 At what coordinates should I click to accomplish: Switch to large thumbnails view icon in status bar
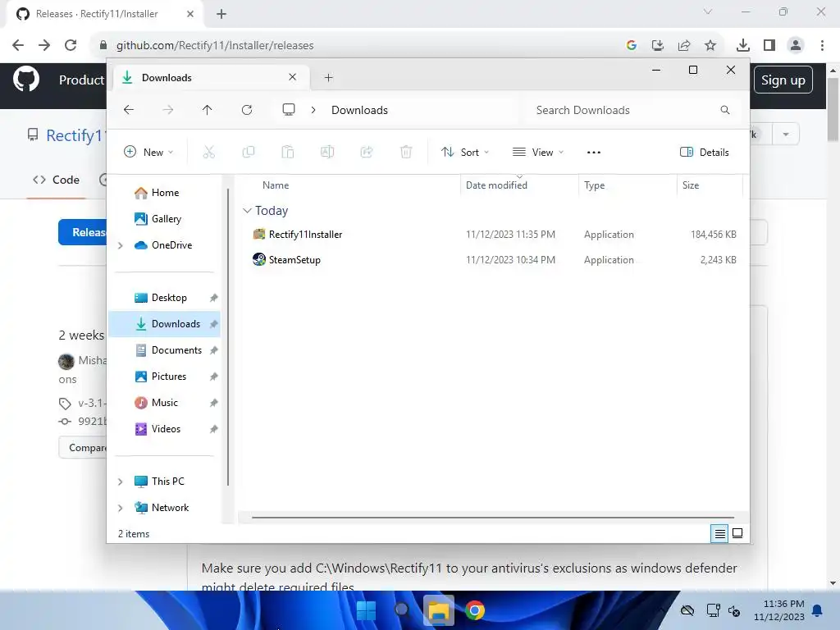pyautogui.click(x=737, y=533)
